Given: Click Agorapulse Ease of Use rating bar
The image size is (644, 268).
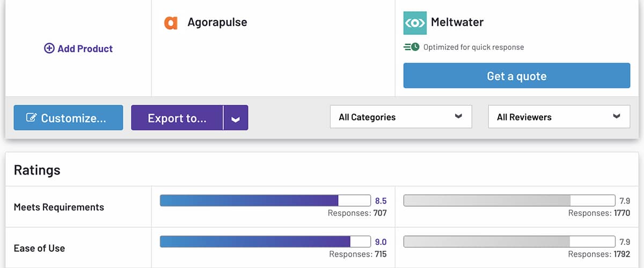Looking at the screenshot, I should click(x=265, y=242).
